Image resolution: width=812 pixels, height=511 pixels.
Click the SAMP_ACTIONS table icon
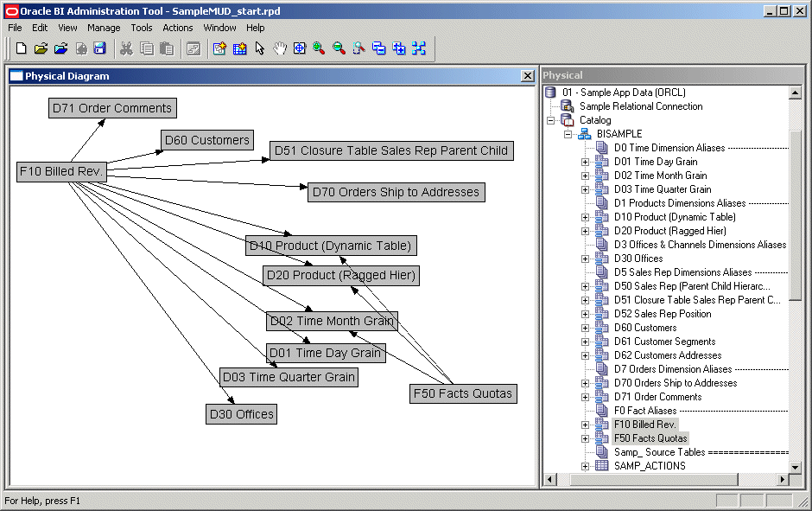(602, 465)
